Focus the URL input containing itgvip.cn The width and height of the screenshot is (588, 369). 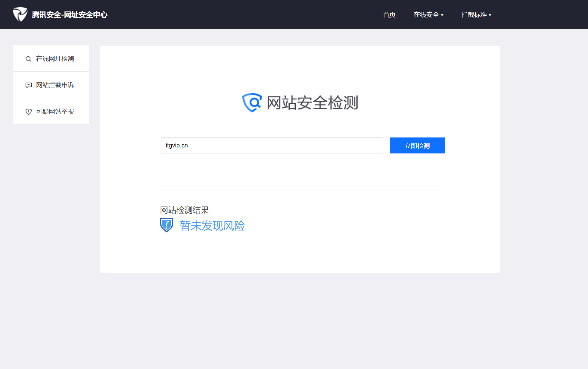[272, 146]
